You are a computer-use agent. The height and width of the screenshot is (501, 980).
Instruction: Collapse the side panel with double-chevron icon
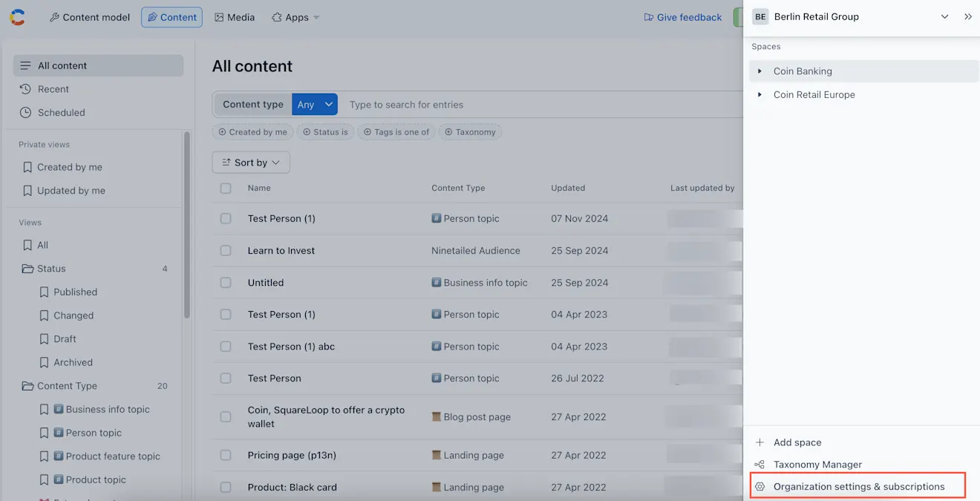tap(968, 16)
